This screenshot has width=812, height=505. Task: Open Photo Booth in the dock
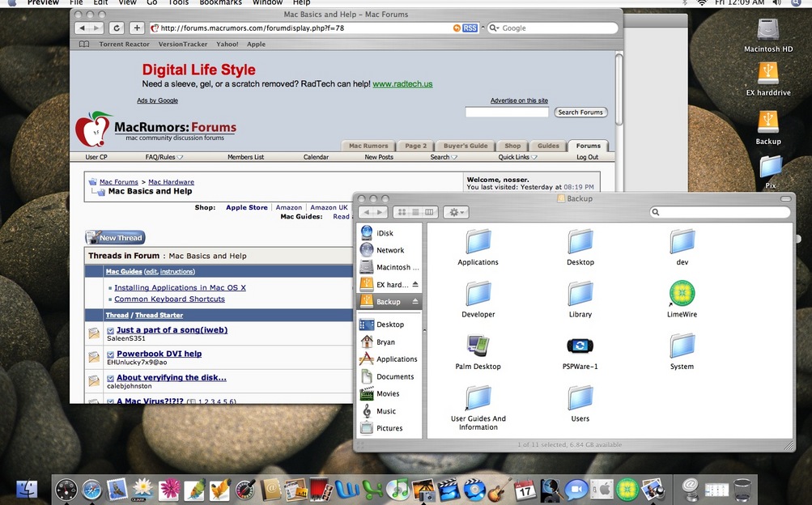pos(321,490)
